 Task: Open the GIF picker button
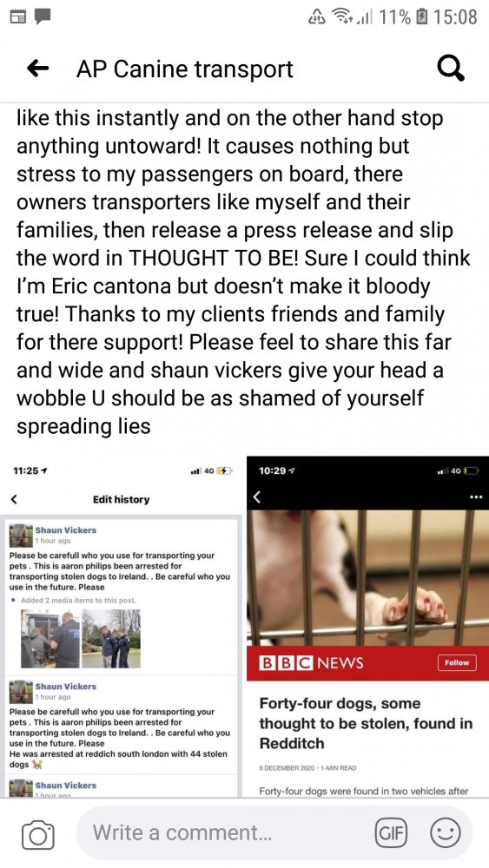tap(391, 832)
